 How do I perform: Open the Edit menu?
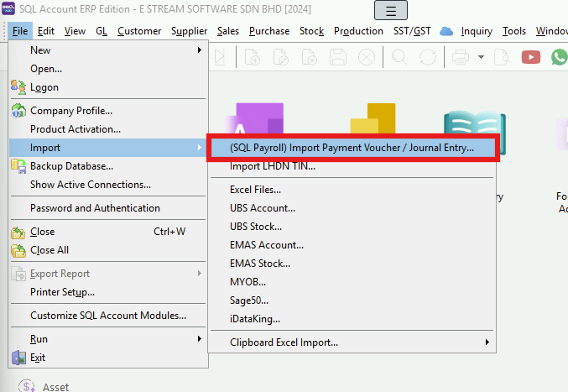(46, 31)
